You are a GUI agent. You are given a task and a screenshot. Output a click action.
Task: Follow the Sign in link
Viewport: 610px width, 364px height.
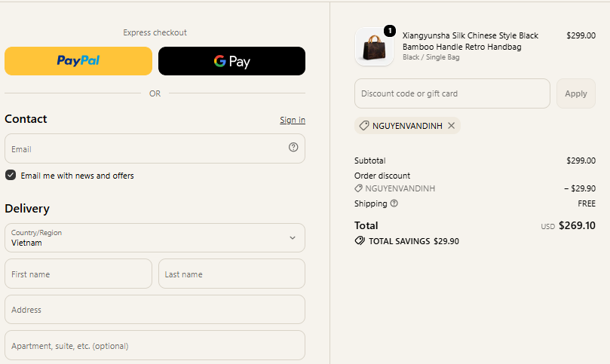point(293,120)
